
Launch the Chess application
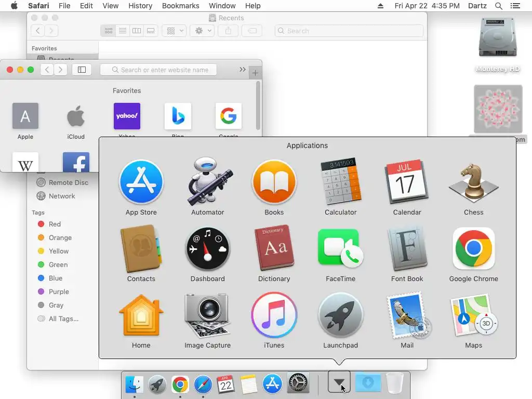(474, 182)
